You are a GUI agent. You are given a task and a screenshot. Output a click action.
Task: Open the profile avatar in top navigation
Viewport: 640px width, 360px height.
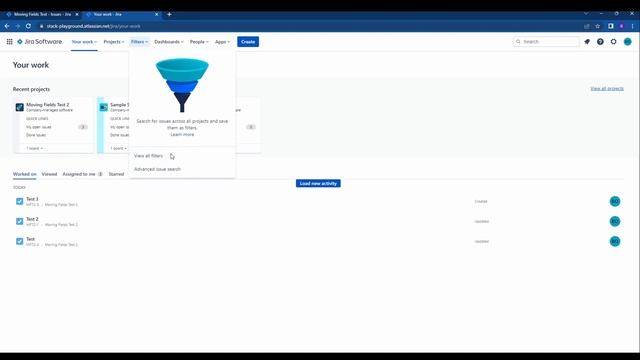click(x=628, y=42)
